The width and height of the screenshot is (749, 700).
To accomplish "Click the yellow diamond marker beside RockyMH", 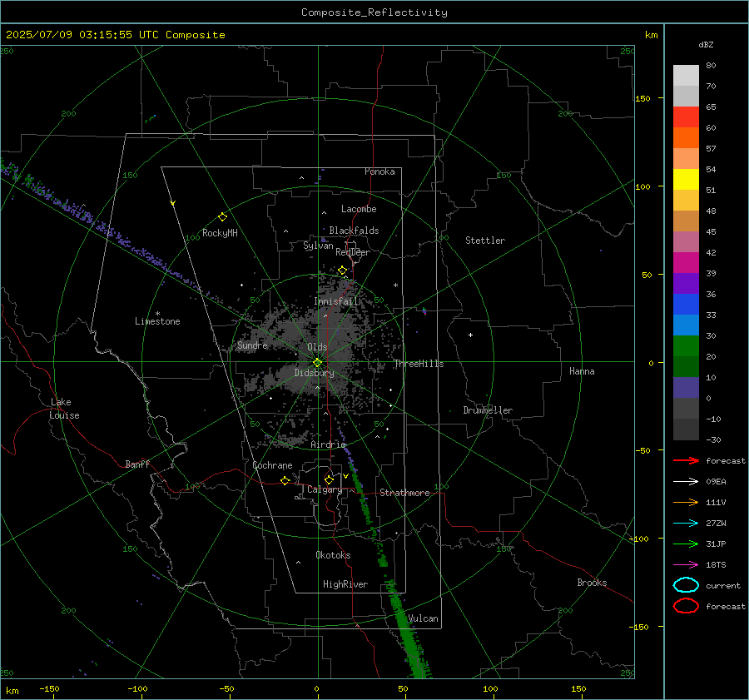I will click(x=222, y=217).
